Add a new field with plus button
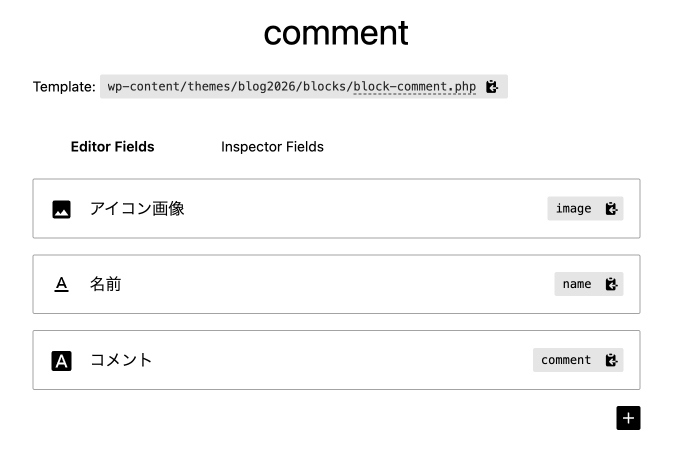This screenshot has height=465, width=676. tap(628, 418)
